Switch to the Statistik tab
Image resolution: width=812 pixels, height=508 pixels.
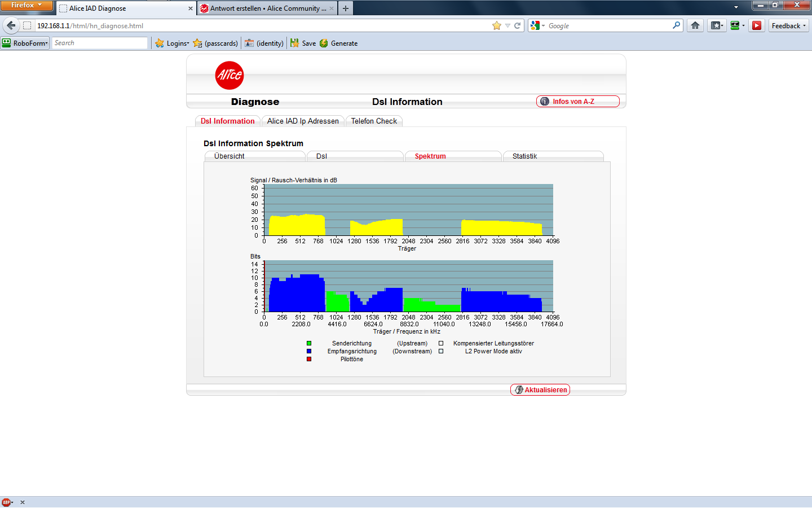pos(524,156)
